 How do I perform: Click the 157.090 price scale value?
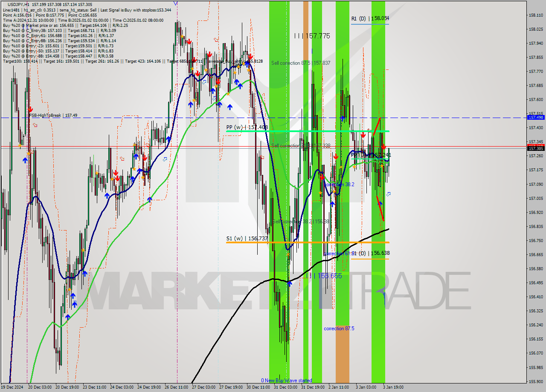pos(536,184)
